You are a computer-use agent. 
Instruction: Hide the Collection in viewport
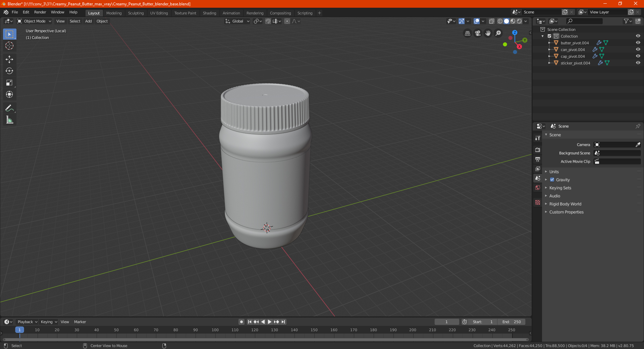[x=638, y=36]
